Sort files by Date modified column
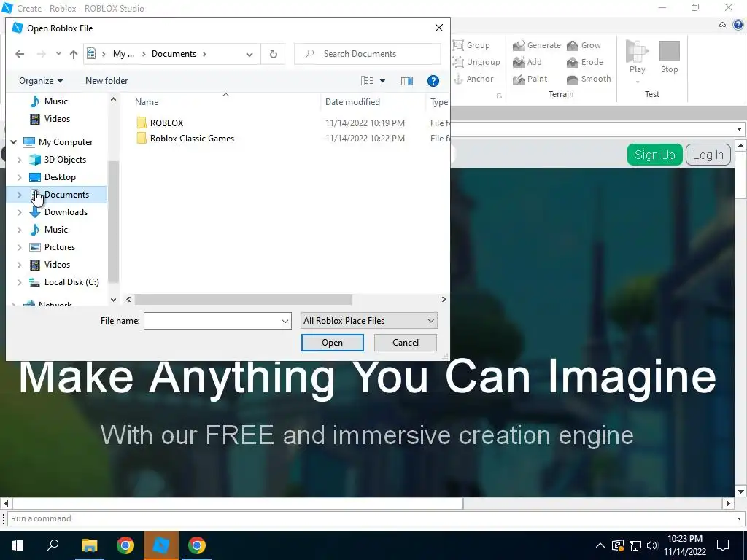This screenshot has width=747, height=560. (352, 102)
